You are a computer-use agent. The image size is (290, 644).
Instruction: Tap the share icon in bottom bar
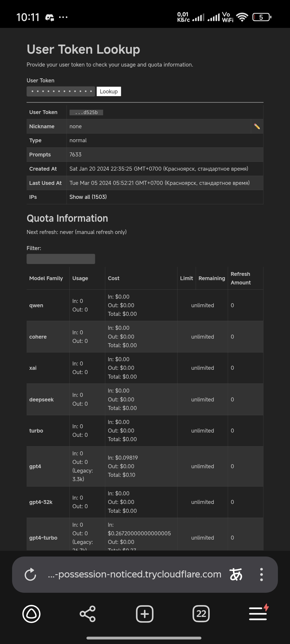tap(88, 614)
